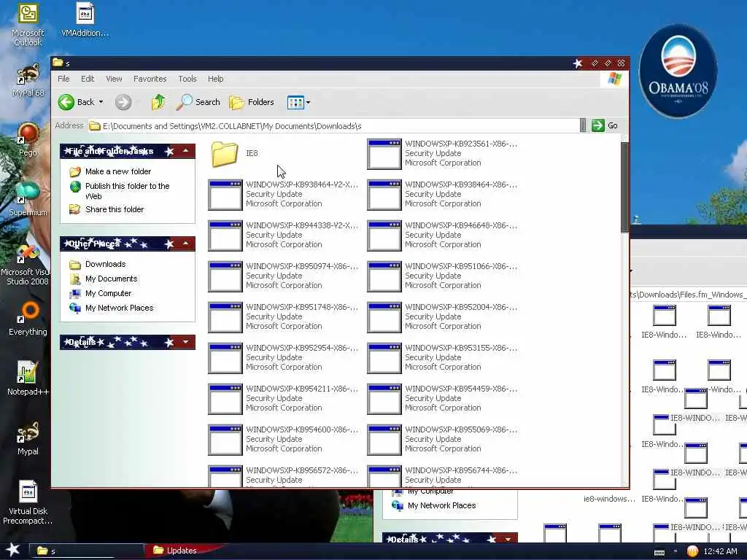Click Publish this folder to the Web

[x=120, y=191]
